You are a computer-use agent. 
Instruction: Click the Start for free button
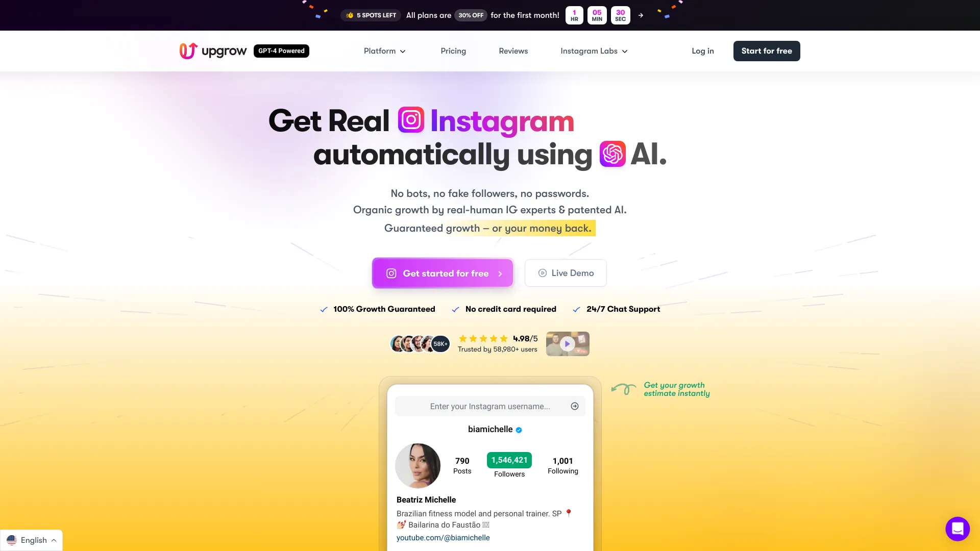[x=767, y=51]
